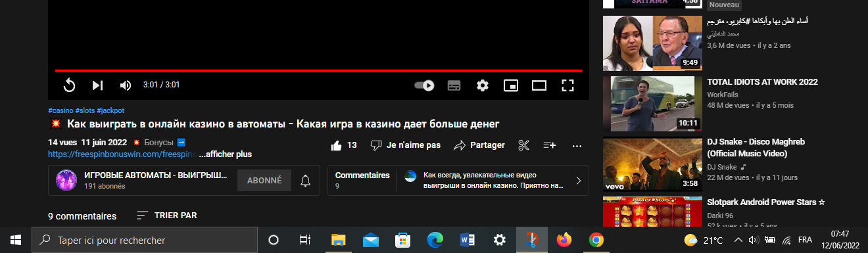Enter full screen mode
This screenshot has height=253, width=868.
click(x=568, y=85)
